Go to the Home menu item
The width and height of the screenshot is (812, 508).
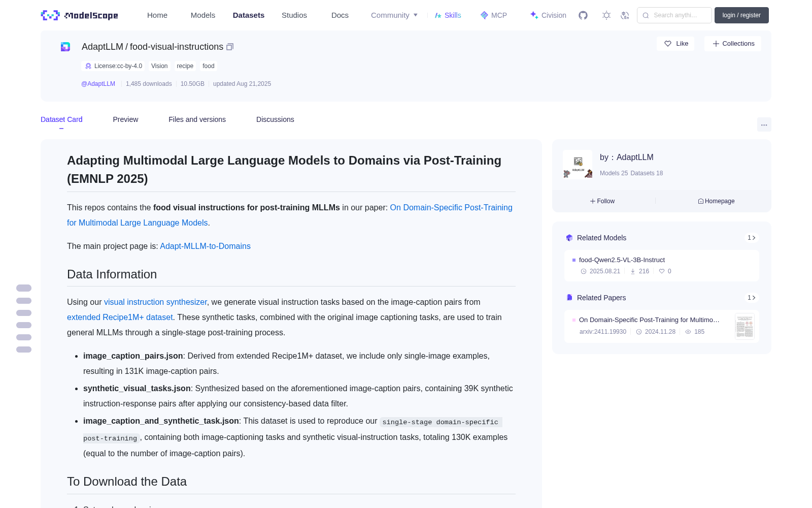coord(157,15)
